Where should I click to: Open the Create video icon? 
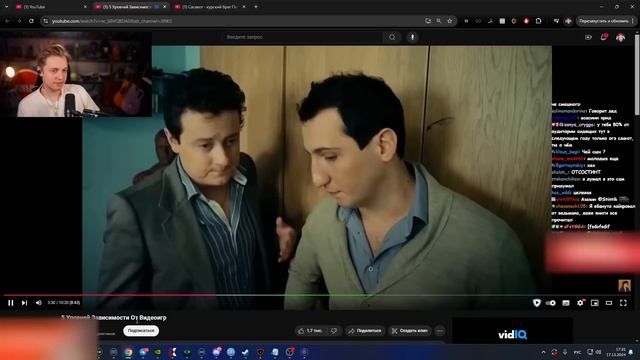click(x=588, y=37)
